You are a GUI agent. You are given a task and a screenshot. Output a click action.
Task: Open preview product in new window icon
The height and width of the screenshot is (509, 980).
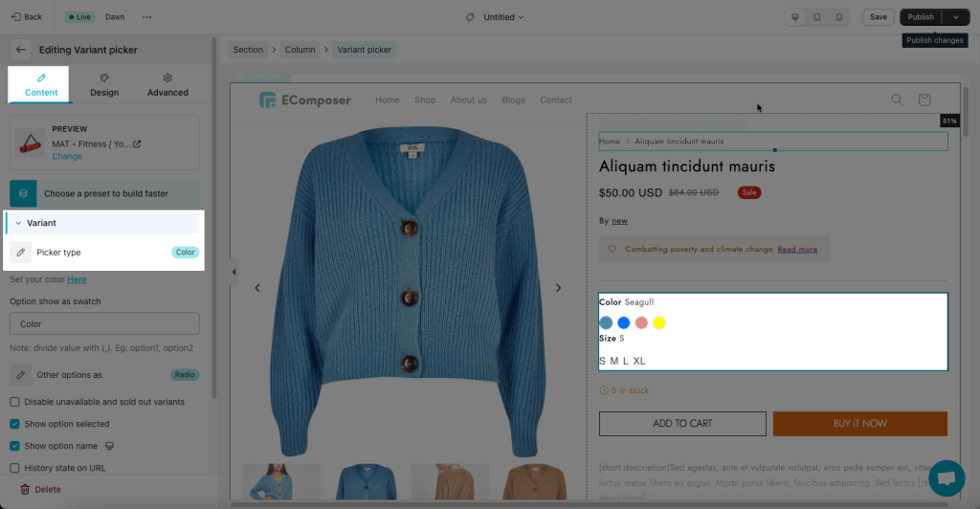(137, 144)
